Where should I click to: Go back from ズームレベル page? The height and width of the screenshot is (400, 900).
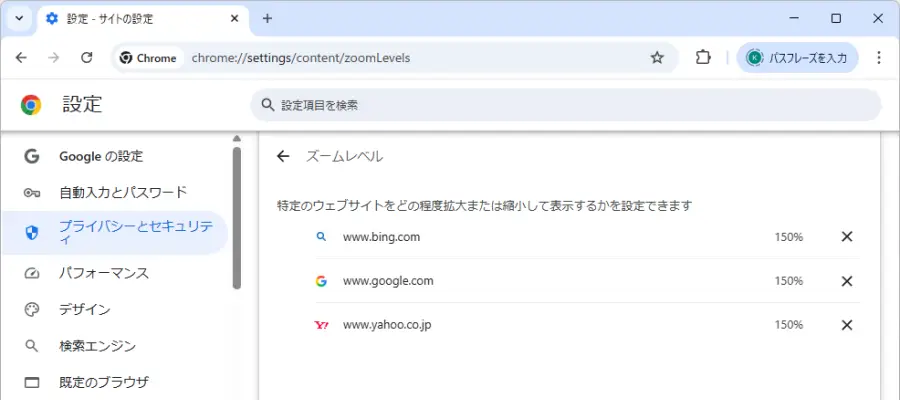pos(283,156)
